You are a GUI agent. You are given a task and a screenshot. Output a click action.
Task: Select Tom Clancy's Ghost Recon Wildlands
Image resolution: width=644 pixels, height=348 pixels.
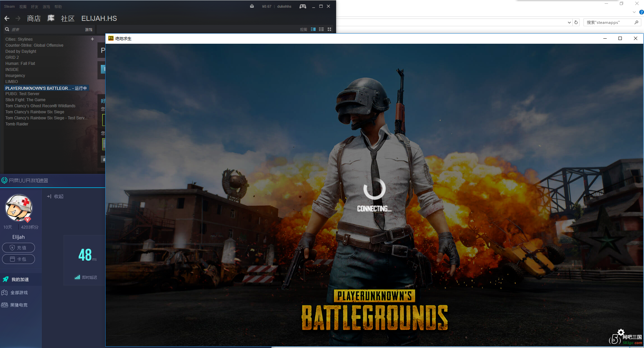point(40,106)
